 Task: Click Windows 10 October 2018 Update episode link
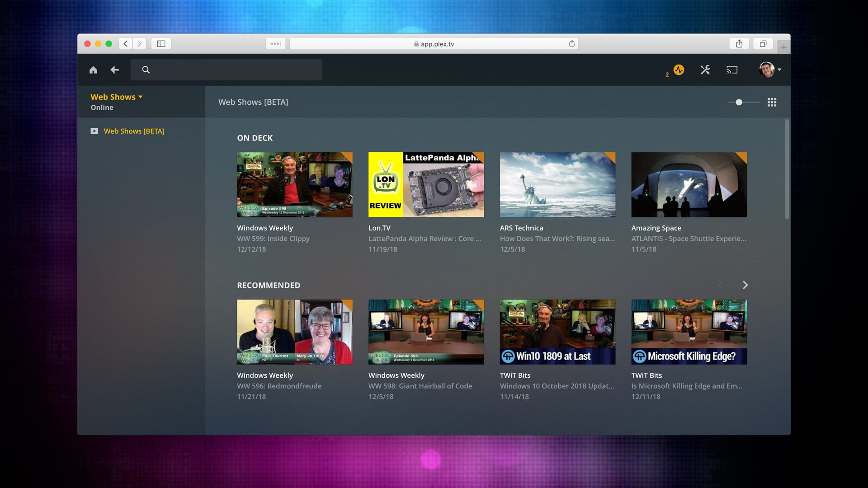click(557, 386)
